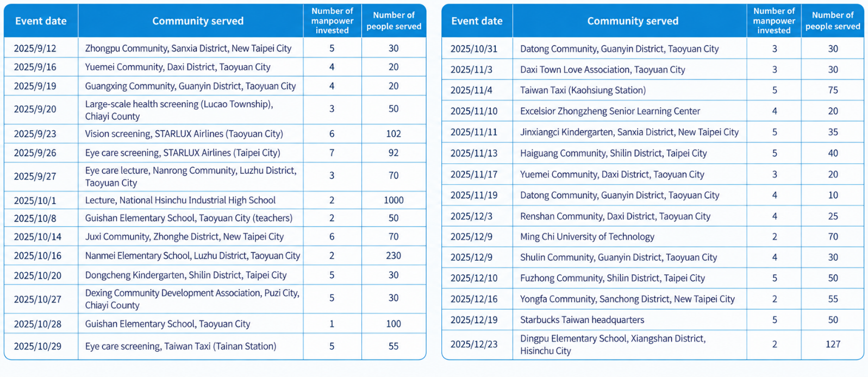Viewport: 868px width, 377px height.
Task: Click the 2025/11/19 date cell
Action: [x=474, y=196]
